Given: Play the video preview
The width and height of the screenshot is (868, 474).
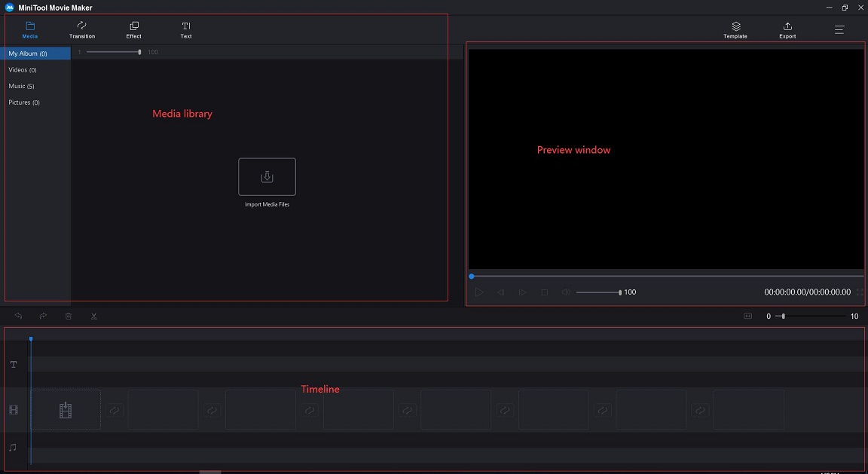Looking at the screenshot, I should [480, 292].
